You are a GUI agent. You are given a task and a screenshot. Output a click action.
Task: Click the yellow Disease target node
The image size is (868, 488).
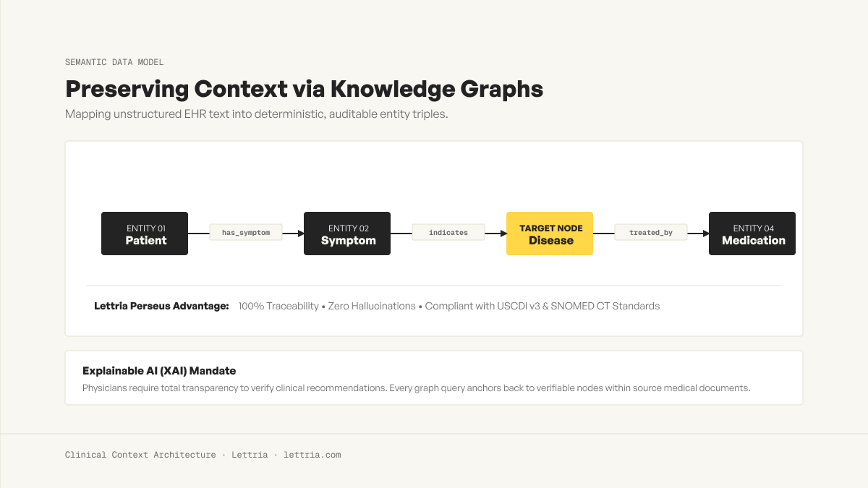click(550, 234)
